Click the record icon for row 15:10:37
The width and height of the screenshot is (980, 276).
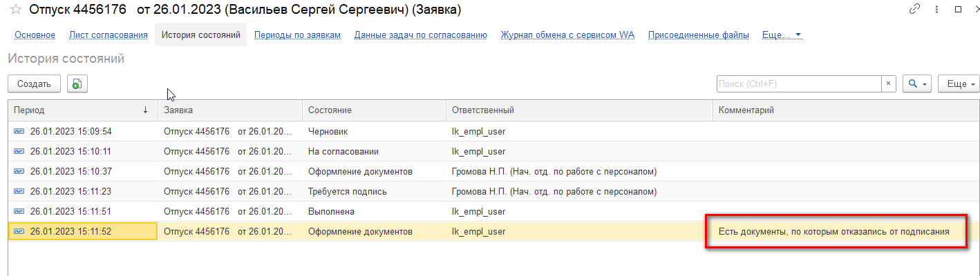(19, 171)
